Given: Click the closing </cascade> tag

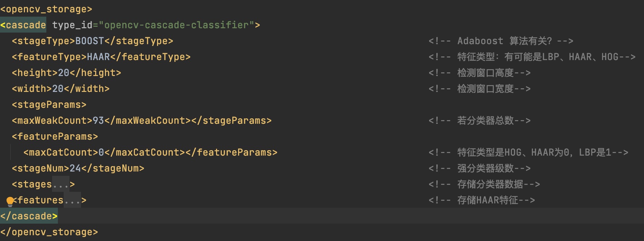Looking at the screenshot, I should (x=29, y=216).
